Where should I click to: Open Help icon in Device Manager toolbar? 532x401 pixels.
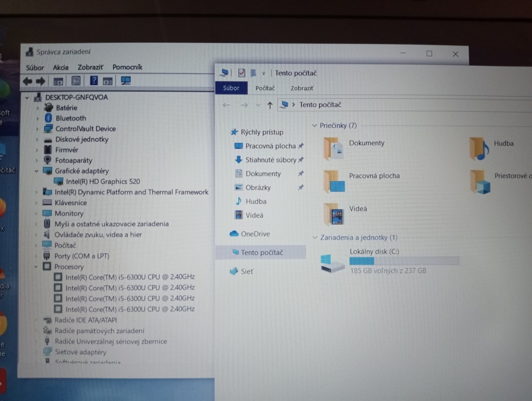click(x=94, y=80)
